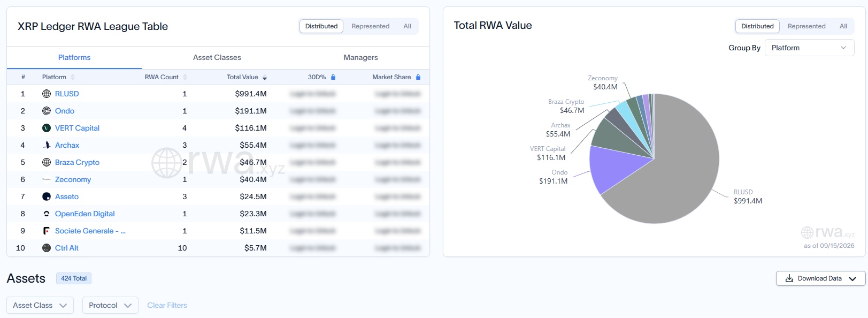This screenshot has width=868, height=318.
Task: Click the VERT Capital logo icon
Action: (x=47, y=128)
